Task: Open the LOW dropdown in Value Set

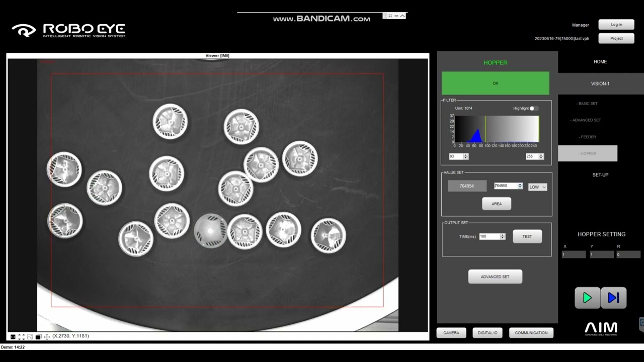Action: [537, 187]
